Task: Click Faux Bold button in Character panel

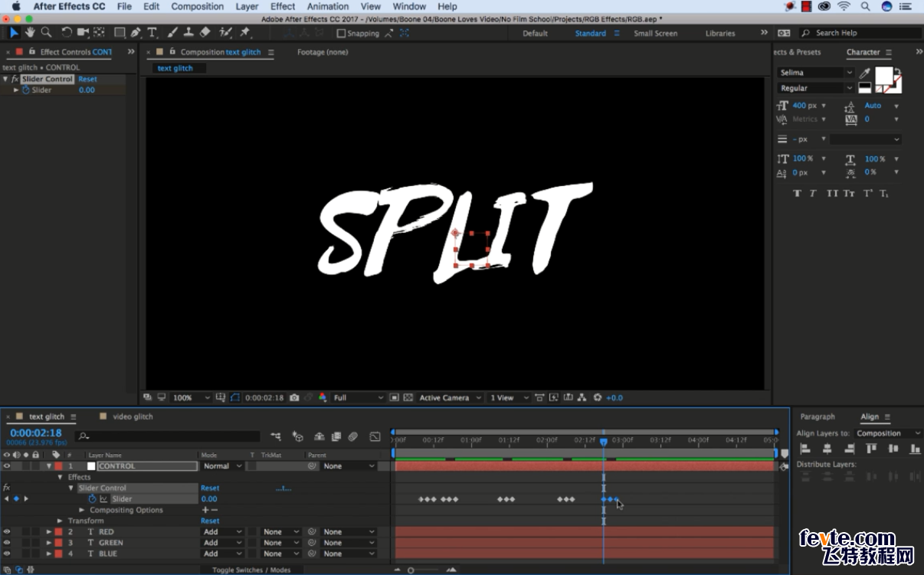Action: [797, 194]
